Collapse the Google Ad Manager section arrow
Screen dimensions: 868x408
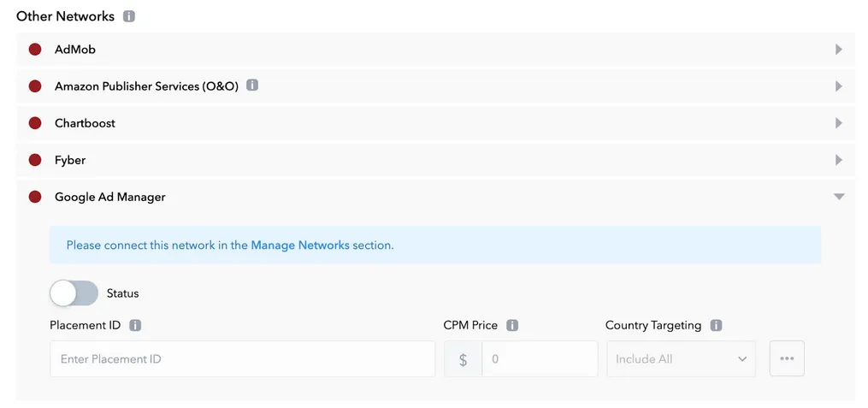(839, 197)
